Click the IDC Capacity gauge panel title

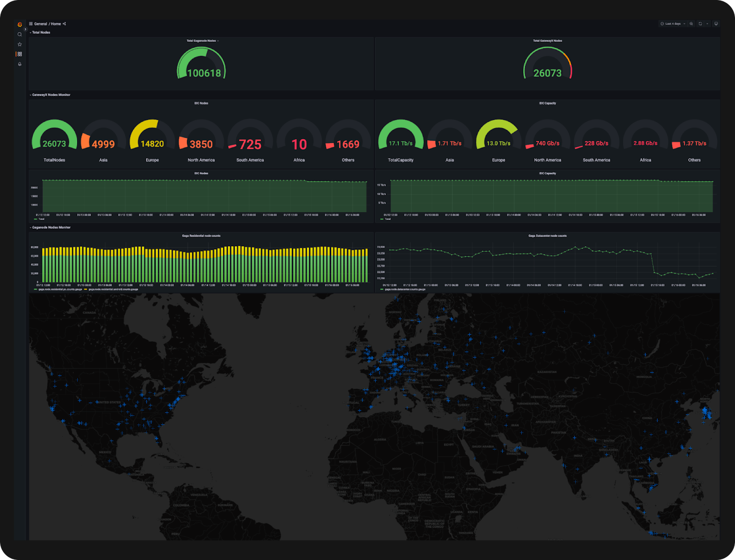(548, 103)
